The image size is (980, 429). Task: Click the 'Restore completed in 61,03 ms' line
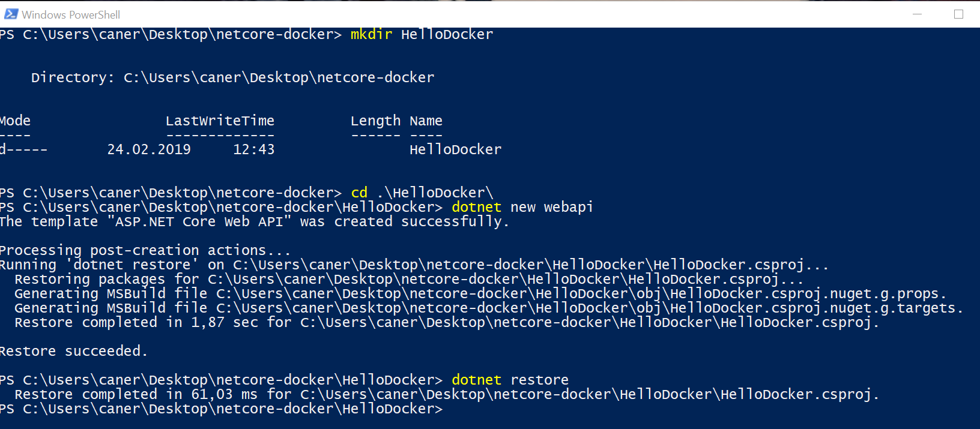447,394
